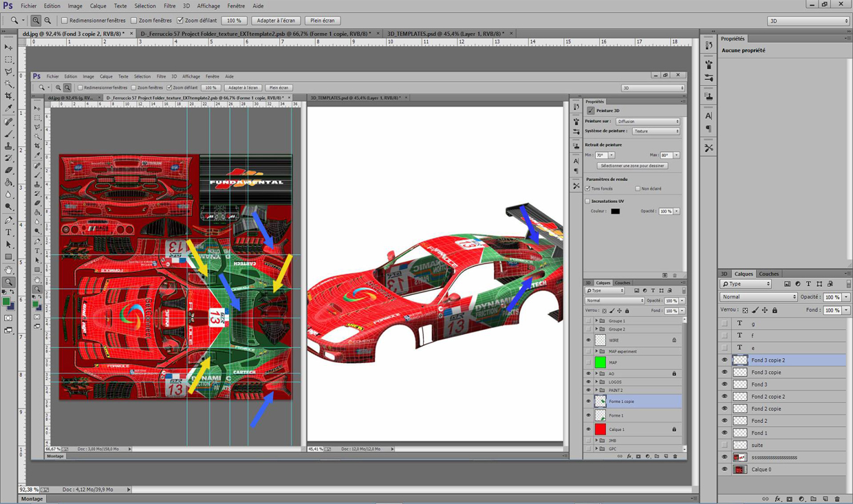The width and height of the screenshot is (853, 504).
Task: Show the suite layer
Action: coord(724,445)
